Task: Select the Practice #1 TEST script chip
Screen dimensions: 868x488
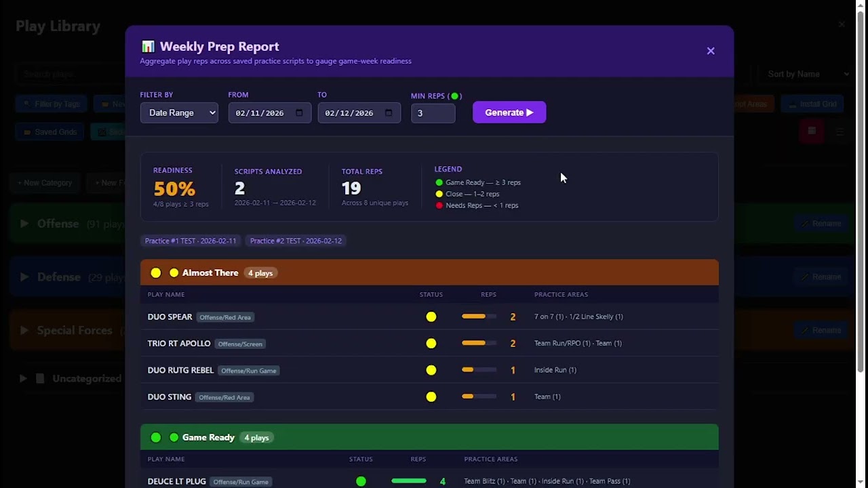Action: point(191,241)
